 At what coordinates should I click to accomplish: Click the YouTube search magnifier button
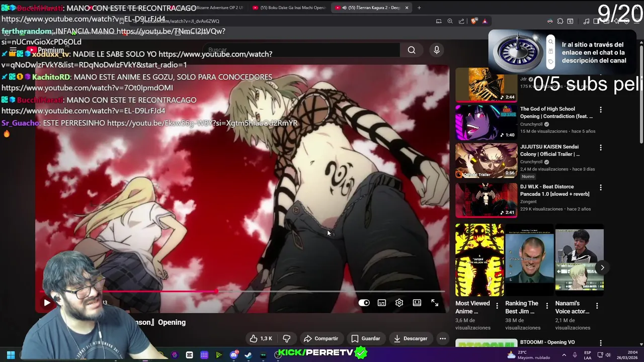[x=412, y=50]
